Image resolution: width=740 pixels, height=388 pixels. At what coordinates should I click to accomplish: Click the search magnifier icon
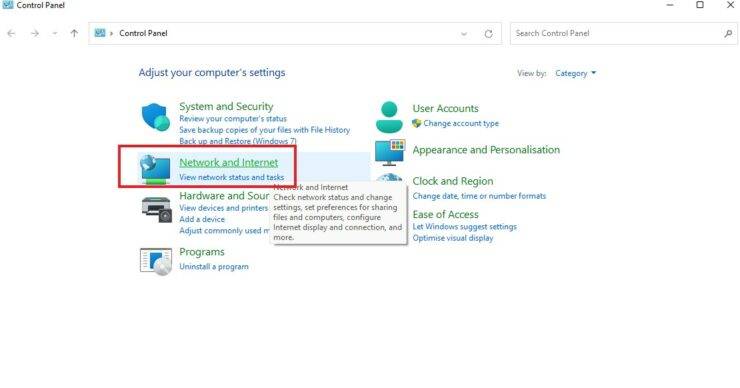(x=728, y=34)
